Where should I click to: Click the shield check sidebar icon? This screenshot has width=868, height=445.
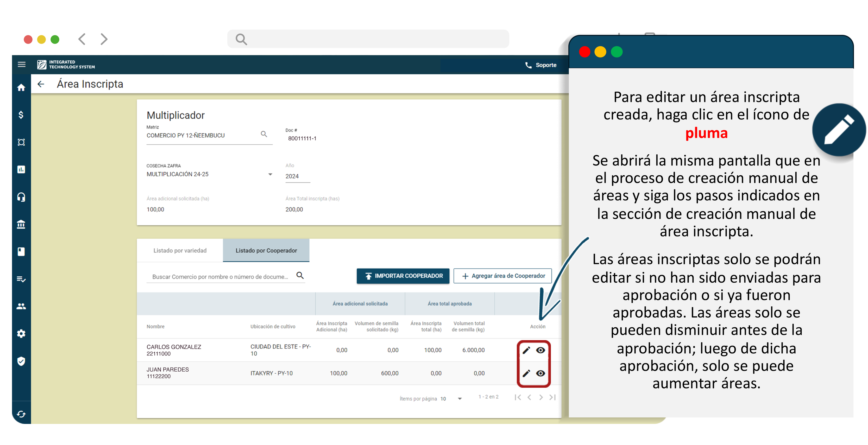point(21,361)
